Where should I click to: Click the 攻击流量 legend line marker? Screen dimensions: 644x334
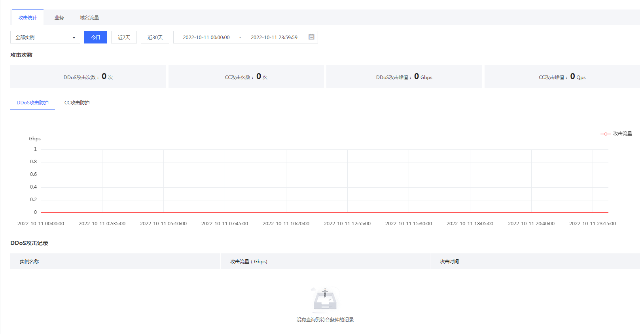[x=606, y=134]
